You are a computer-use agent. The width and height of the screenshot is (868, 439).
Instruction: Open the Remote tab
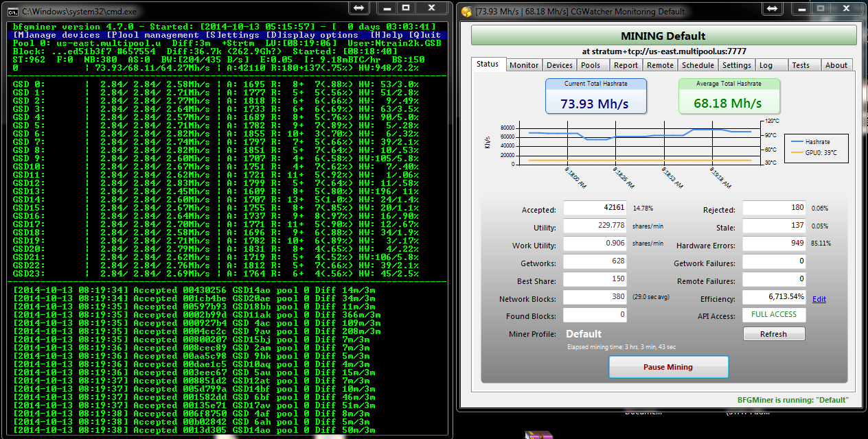pos(661,65)
